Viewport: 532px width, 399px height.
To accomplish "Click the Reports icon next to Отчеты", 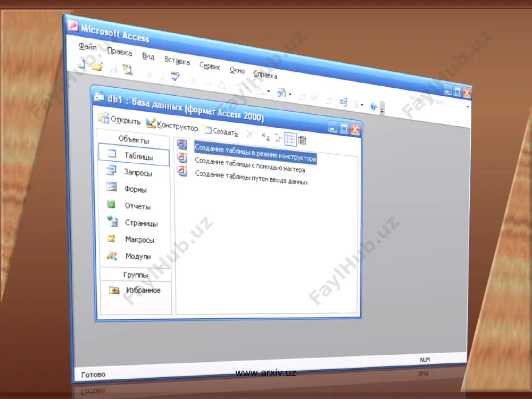I will click(111, 204).
